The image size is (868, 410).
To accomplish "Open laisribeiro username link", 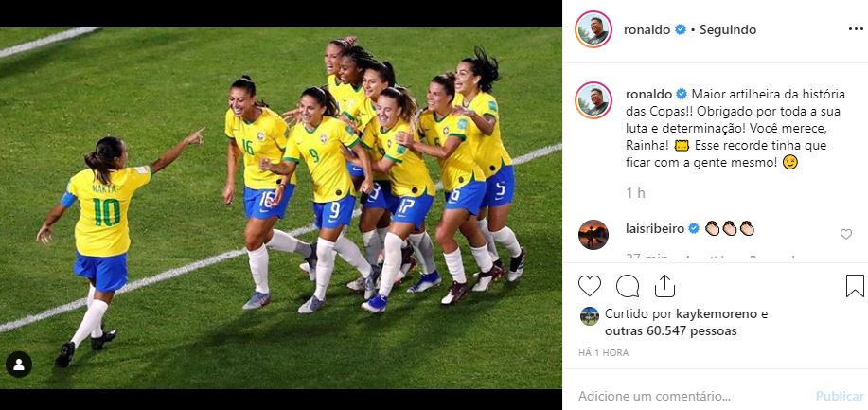I will (x=655, y=228).
